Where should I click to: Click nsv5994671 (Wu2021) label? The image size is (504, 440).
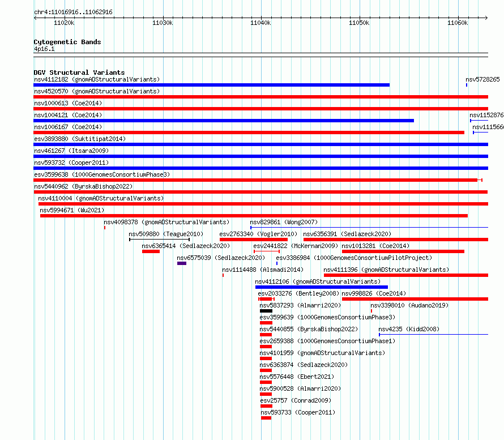[72, 210]
